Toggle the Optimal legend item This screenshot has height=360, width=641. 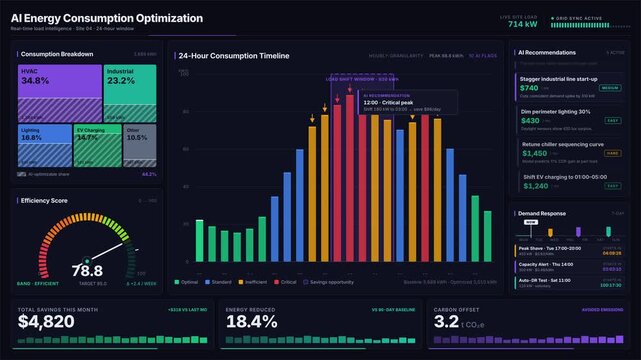(x=186, y=282)
